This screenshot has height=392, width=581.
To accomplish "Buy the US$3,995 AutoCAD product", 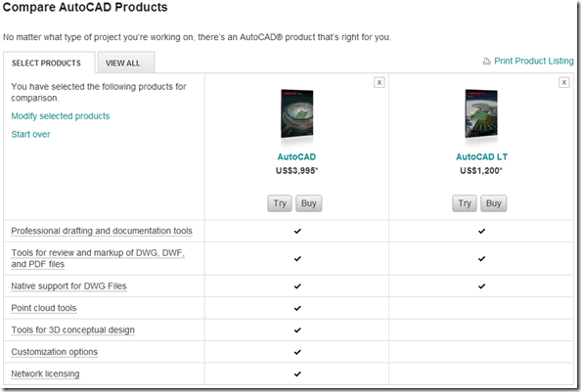I will [309, 203].
